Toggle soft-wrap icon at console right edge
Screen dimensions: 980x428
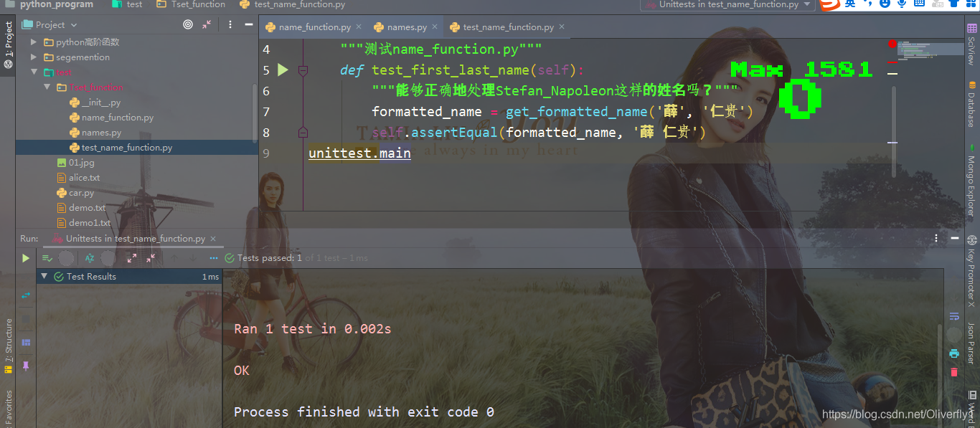point(953,316)
